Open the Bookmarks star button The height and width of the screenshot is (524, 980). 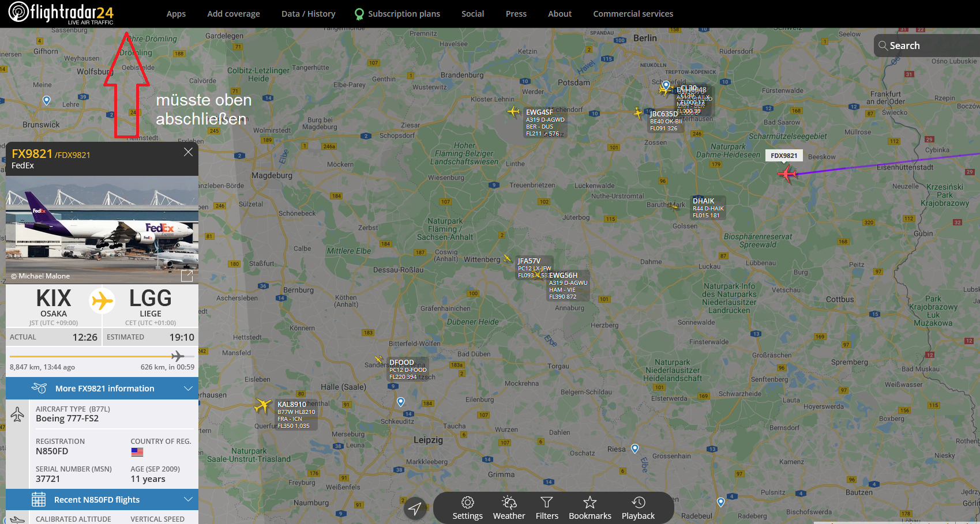click(590, 508)
